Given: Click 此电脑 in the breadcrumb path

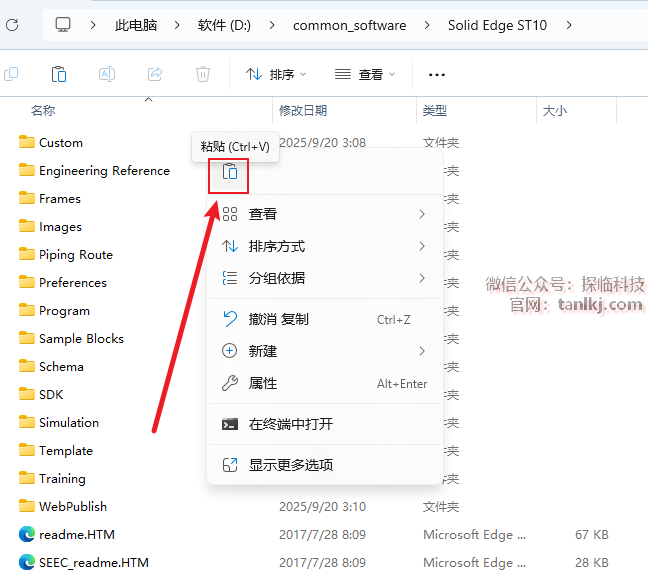Looking at the screenshot, I should pyautogui.click(x=136, y=25).
